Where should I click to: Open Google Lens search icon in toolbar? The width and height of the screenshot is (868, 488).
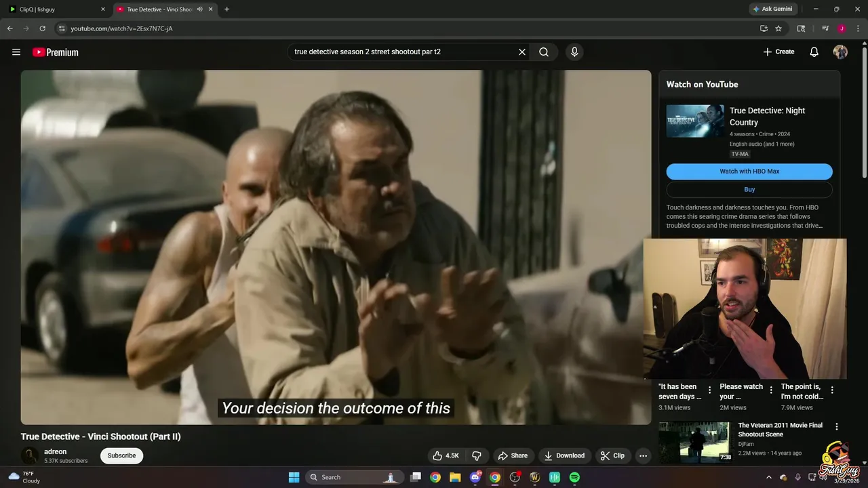(801, 28)
